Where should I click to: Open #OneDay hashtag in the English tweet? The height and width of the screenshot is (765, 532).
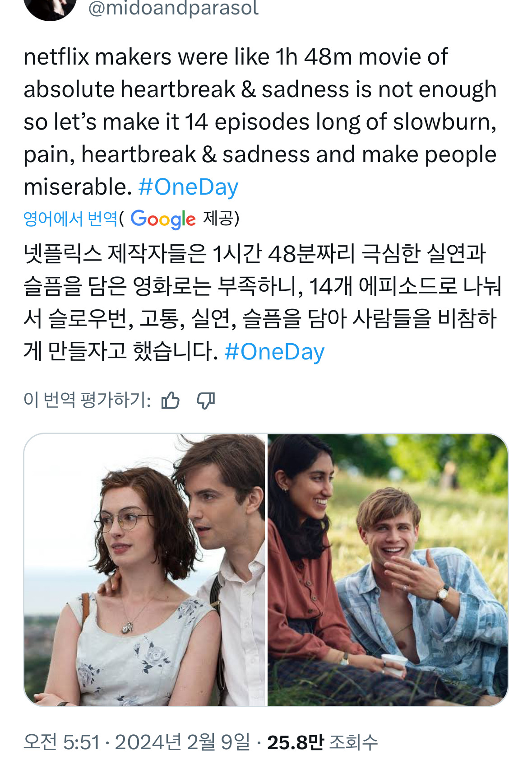[x=188, y=187]
